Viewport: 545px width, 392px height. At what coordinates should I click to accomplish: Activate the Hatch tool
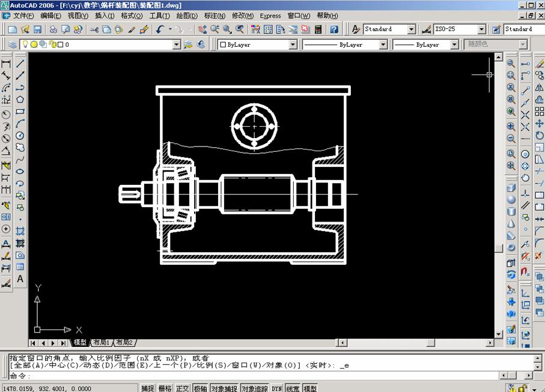coord(20,230)
